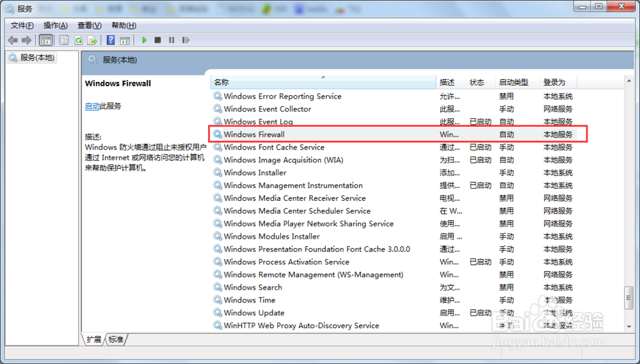Image resolution: width=640 pixels, height=364 pixels.
Task: Sort by the 状态 column header
Action: coord(481,83)
